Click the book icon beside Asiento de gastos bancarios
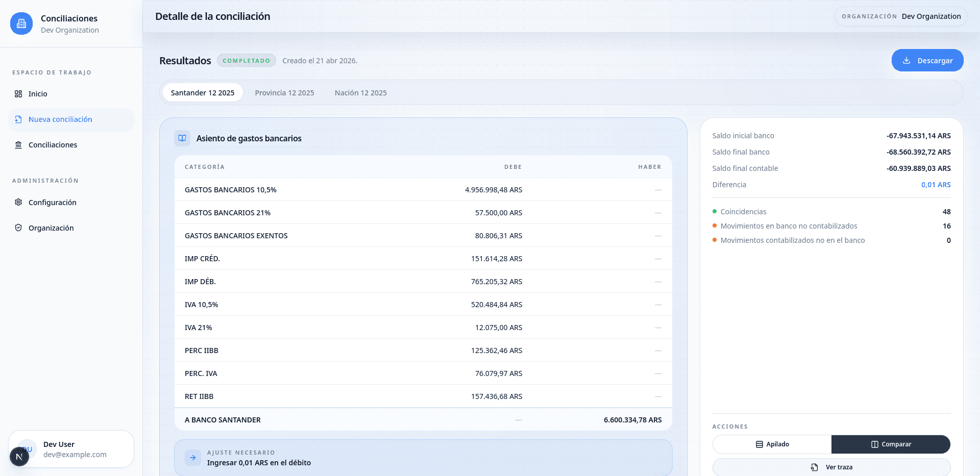Screen dimensions: 980x476 (182, 138)
